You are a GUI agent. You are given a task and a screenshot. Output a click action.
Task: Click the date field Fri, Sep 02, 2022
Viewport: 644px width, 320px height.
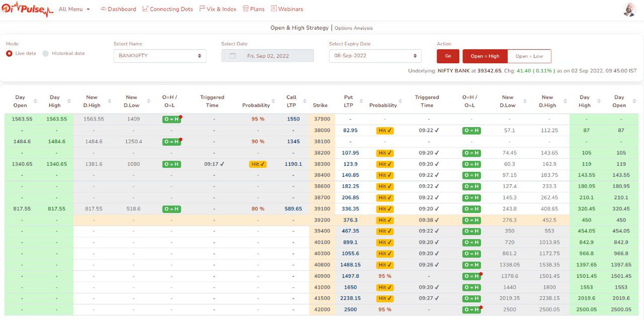267,56
